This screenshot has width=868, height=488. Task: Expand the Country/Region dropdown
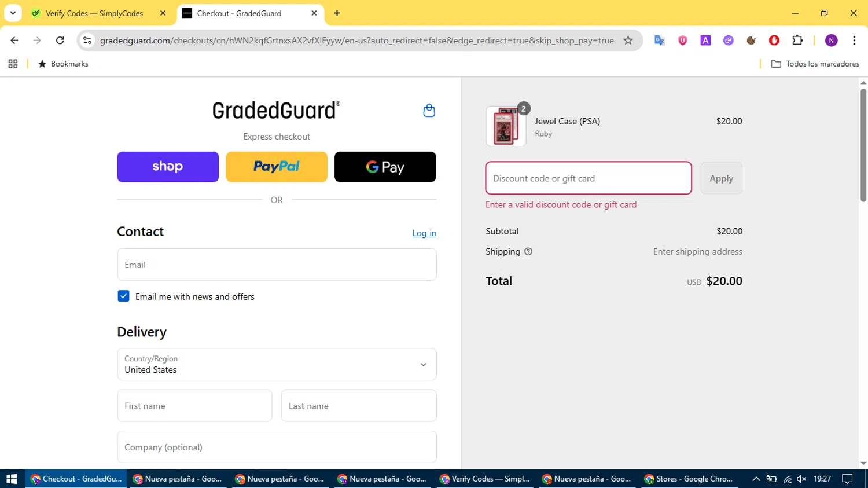[x=277, y=364]
